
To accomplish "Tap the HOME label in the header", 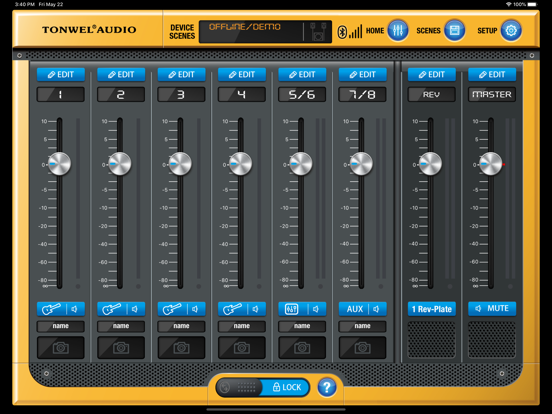I will pos(375,31).
